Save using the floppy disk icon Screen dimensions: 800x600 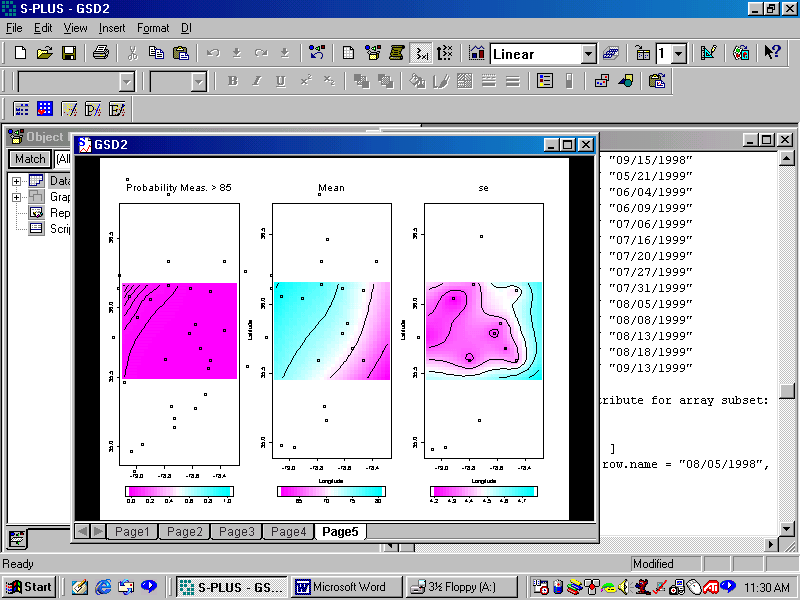click(69, 53)
